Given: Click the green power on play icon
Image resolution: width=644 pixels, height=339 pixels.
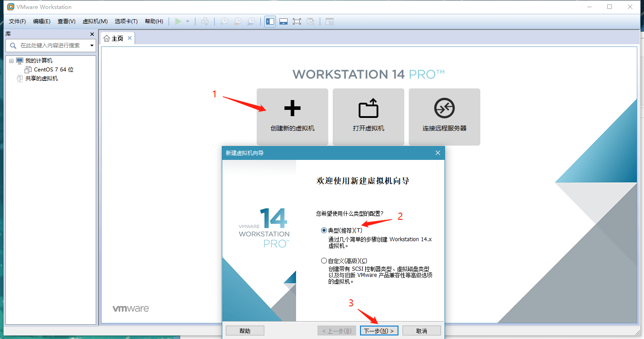Looking at the screenshot, I should point(178,21).
